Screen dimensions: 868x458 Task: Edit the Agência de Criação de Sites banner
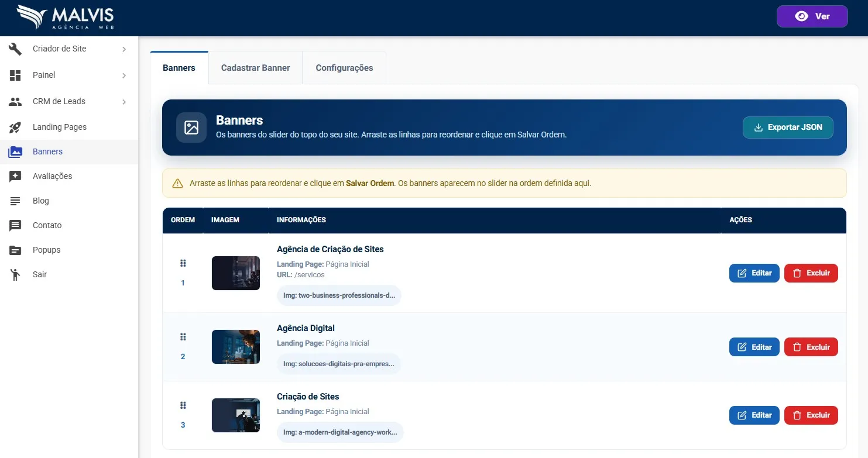tap(754, 273)
